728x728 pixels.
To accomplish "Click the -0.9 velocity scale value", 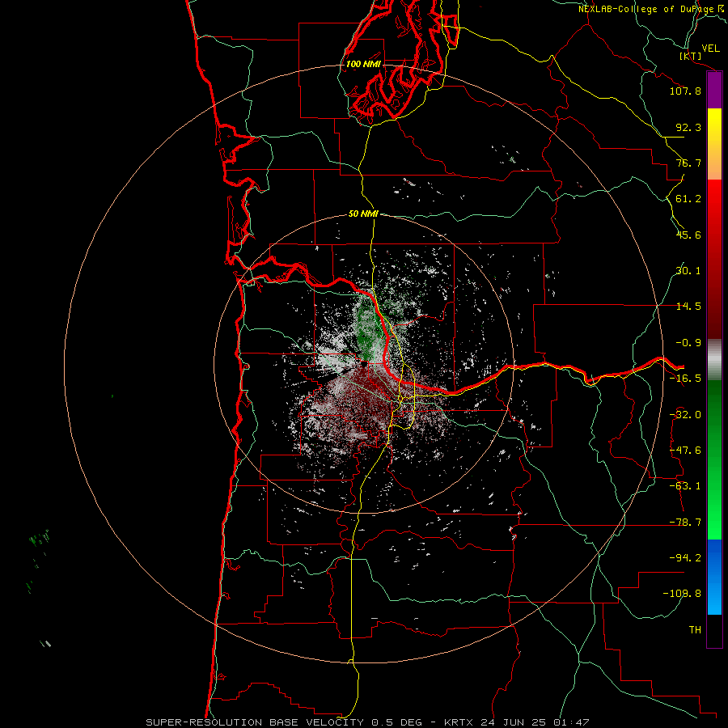I will pos(688,343).
